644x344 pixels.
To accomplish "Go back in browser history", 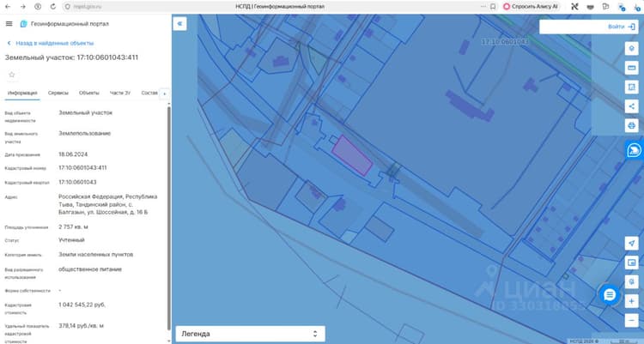I will coord(8,7).
